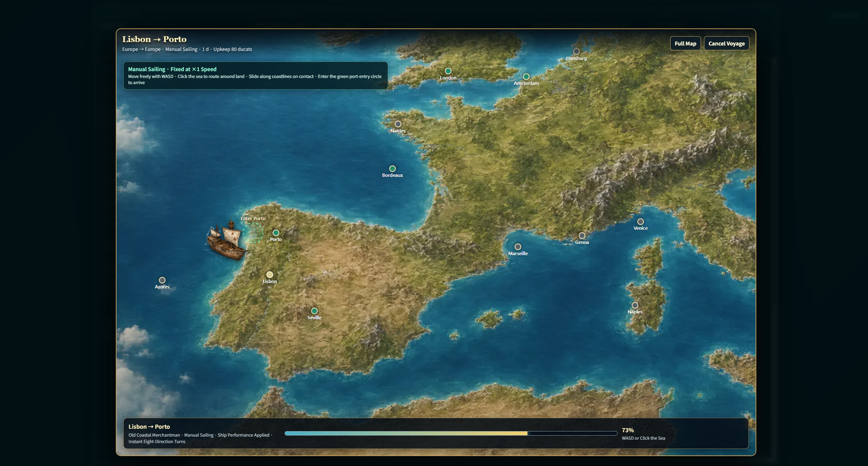Viewport: 868px width, 466px height.
Task: Click the Manual Sailing Fixed at ×1 Speed heading
Action: click(x=172, y=69)
